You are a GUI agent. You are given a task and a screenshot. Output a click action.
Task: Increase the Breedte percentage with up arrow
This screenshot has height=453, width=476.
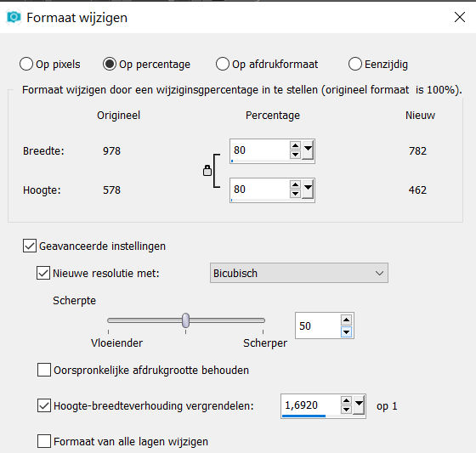[295, 145]
